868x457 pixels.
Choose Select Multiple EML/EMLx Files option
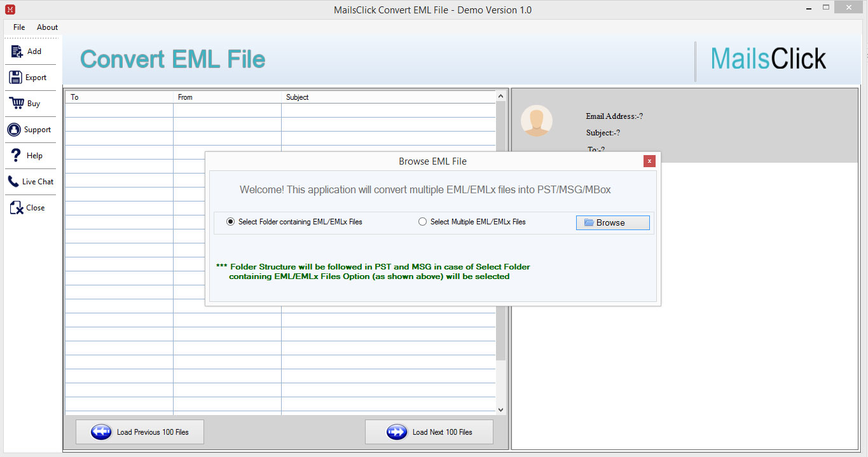[x=472, y=222]
